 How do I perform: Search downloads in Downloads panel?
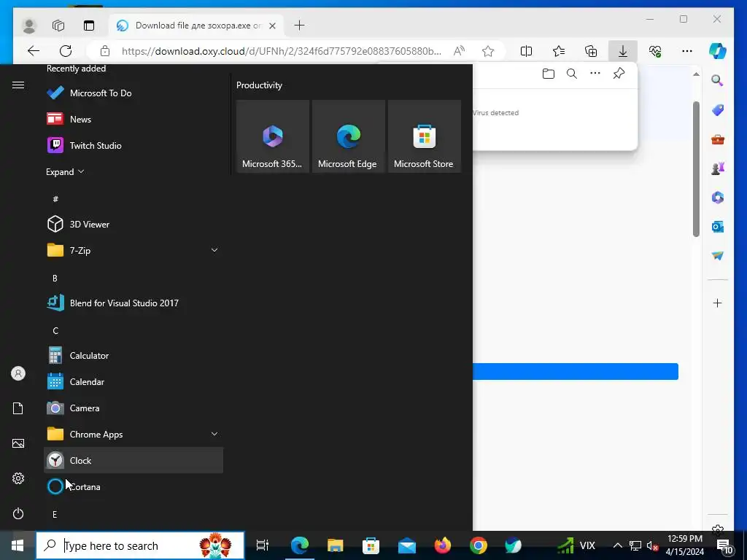[572, 74]
